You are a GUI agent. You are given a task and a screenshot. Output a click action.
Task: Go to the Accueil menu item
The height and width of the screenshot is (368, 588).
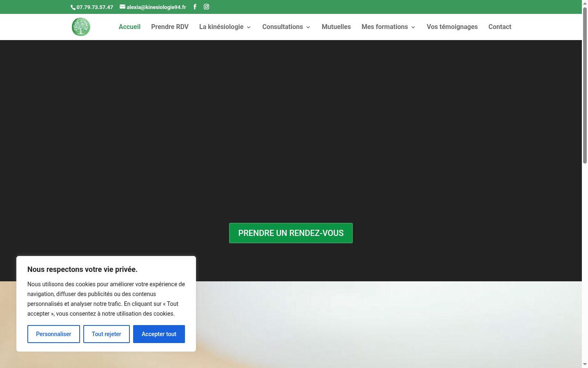pos(129,27)
